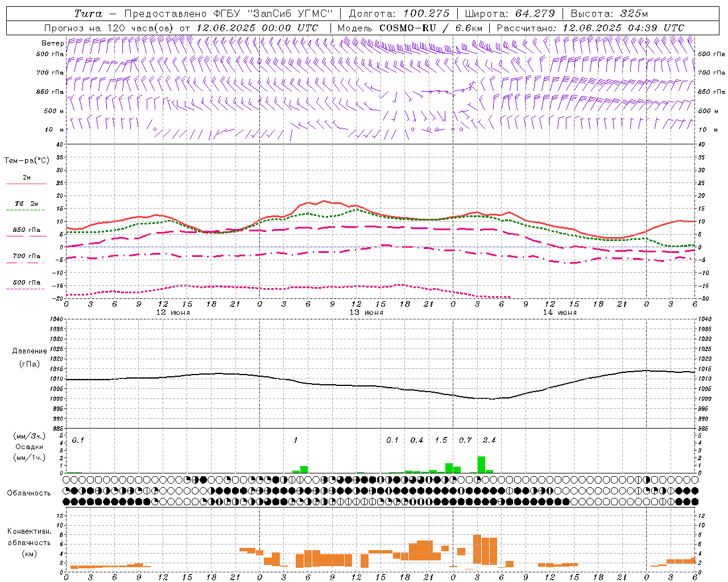This screenshot has width=728, height=582.
Task: Click the "(мм/3ч.)" precipitation unit label
Action: (x=29, y=436)
